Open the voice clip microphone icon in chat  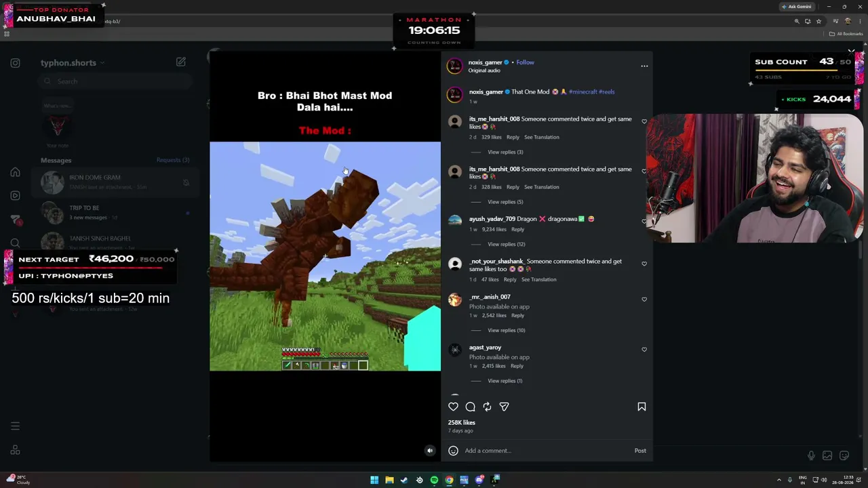(811, 455)
